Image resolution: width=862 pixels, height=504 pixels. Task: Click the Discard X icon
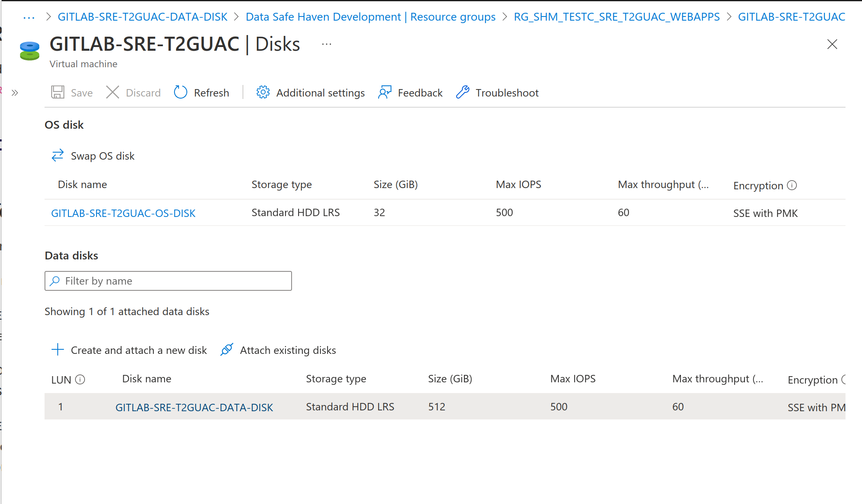113,92
